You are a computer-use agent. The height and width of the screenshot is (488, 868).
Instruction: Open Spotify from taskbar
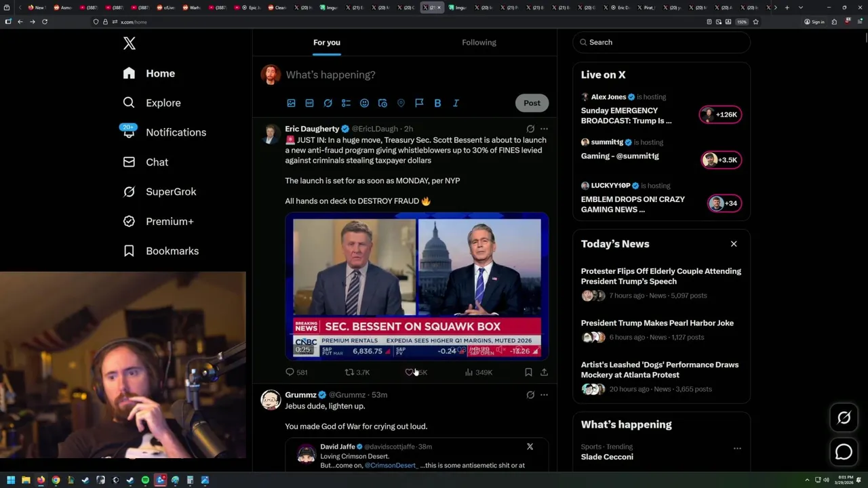tap(145, 480)
